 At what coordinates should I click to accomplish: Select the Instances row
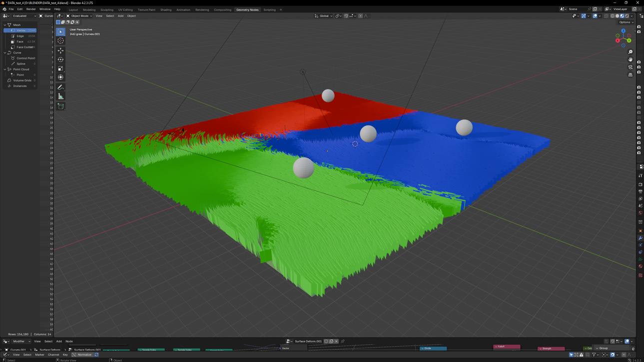tap(20, 86)
